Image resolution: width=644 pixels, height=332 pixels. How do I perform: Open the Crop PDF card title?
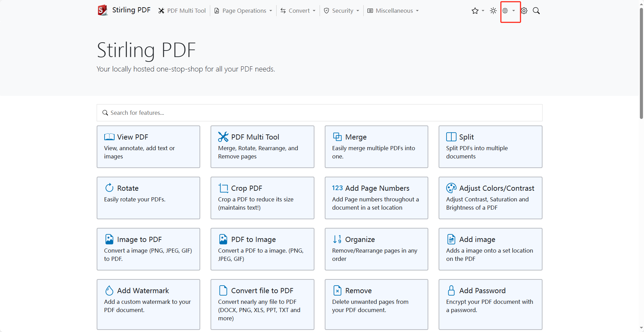(246, 188)
